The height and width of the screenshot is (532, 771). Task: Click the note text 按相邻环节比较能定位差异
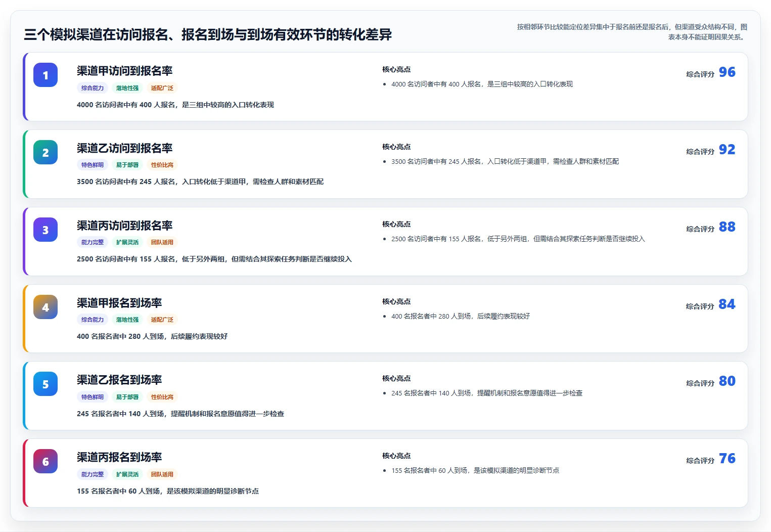pyautogui.click(x=632, y=32)
